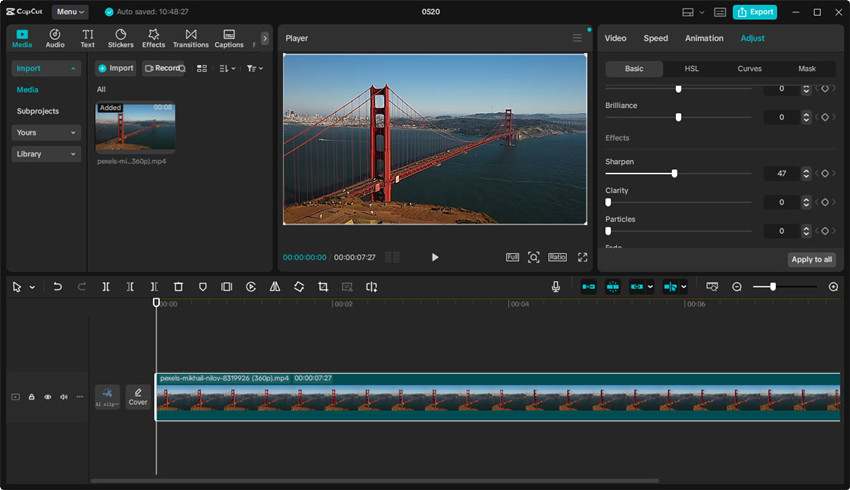Open the Text panel
Screen dimensions: 850x490
(x=87, y=38)
